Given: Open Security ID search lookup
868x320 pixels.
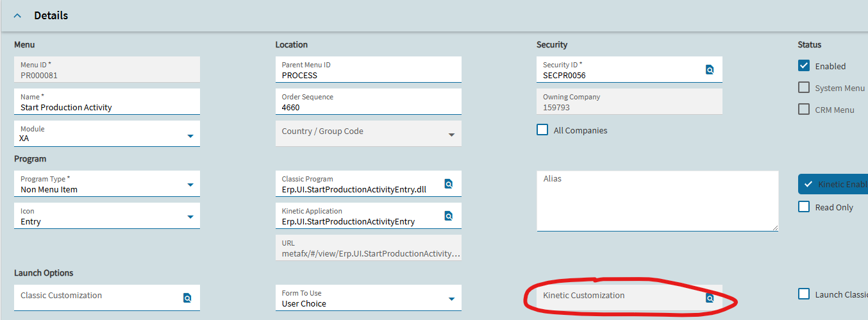Looking at the screenshot, I should (710, 70).
